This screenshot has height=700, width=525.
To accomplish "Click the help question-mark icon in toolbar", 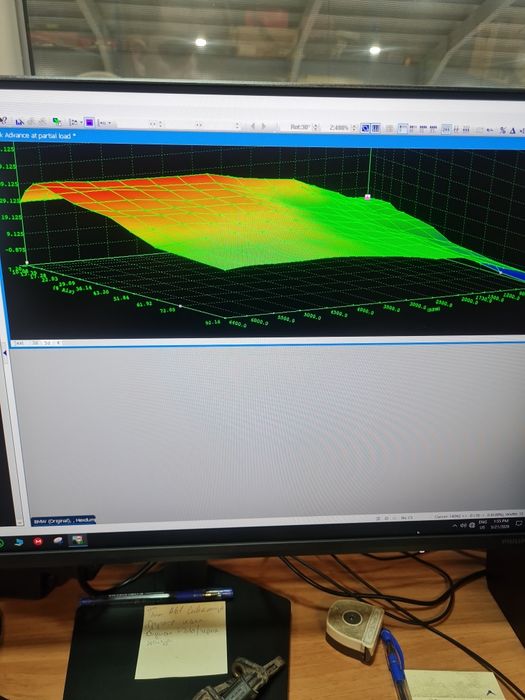I will [x=4, y=121].
